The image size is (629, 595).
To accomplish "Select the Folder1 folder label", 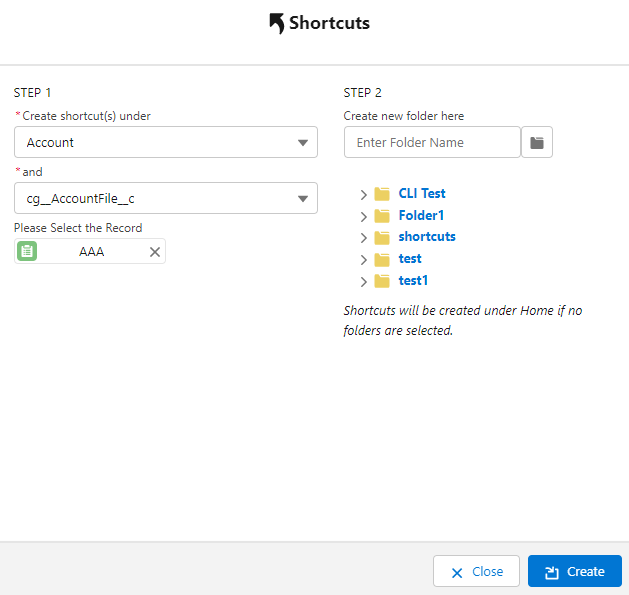I will tap(421, 215).
